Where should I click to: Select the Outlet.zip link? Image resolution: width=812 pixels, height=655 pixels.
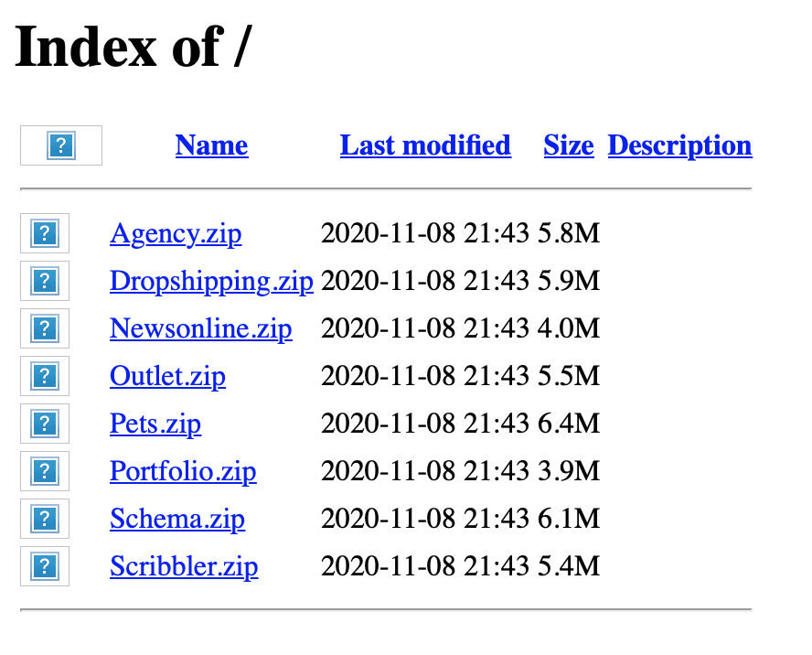point(167,376)
